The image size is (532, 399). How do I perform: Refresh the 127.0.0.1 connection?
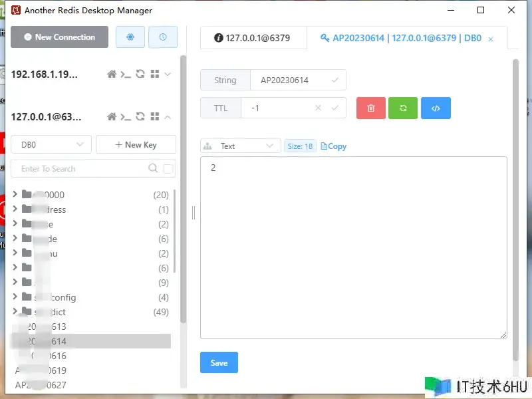pos(140,117)
